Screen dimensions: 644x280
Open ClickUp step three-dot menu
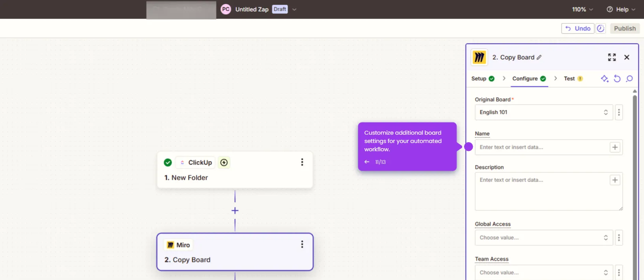tap(302, 162)
